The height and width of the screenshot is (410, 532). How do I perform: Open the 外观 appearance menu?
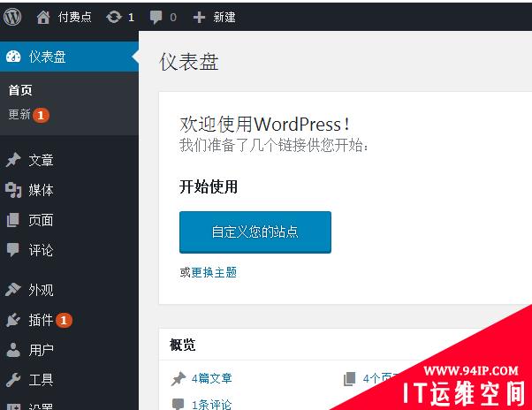(41, 290)
